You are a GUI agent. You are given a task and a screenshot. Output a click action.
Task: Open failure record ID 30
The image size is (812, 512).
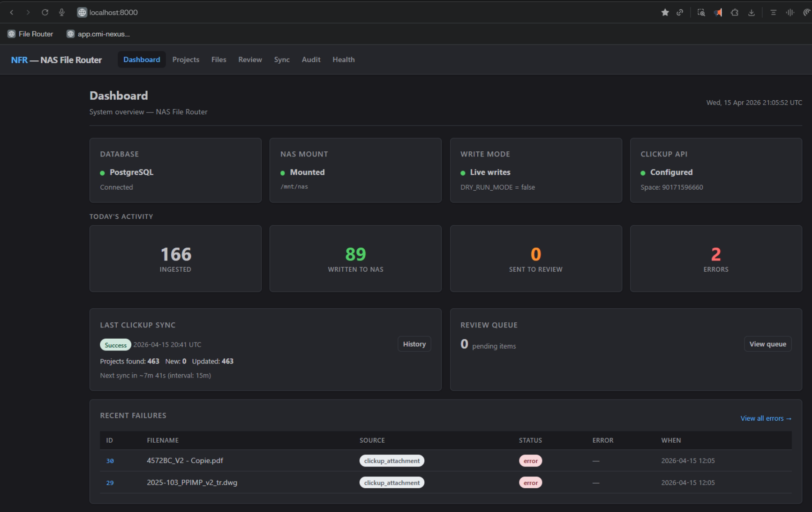point(110,461)
